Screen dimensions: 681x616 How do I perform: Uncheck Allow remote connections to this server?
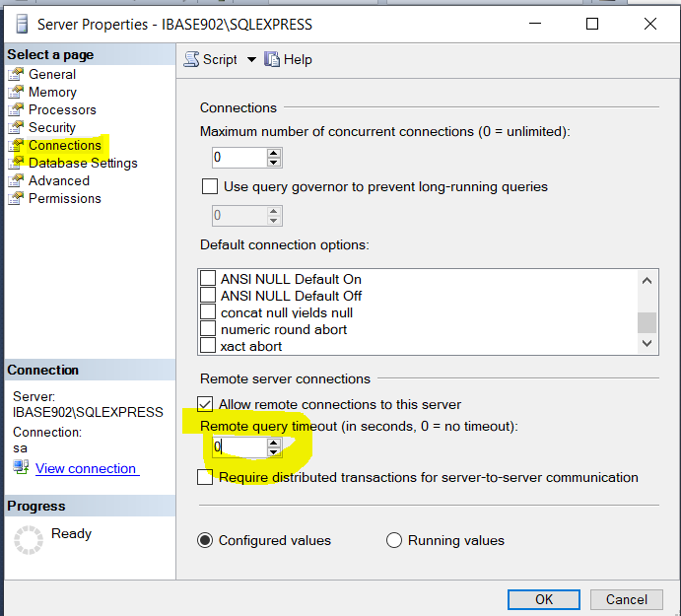coord(205,404)
